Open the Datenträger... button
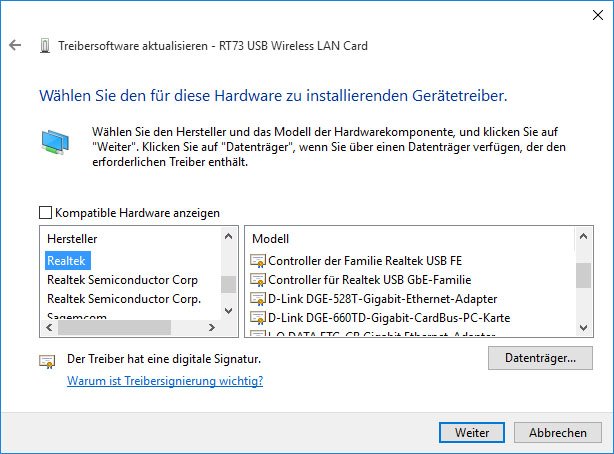This screenshot has height=454, width=614. click(540, 358)
